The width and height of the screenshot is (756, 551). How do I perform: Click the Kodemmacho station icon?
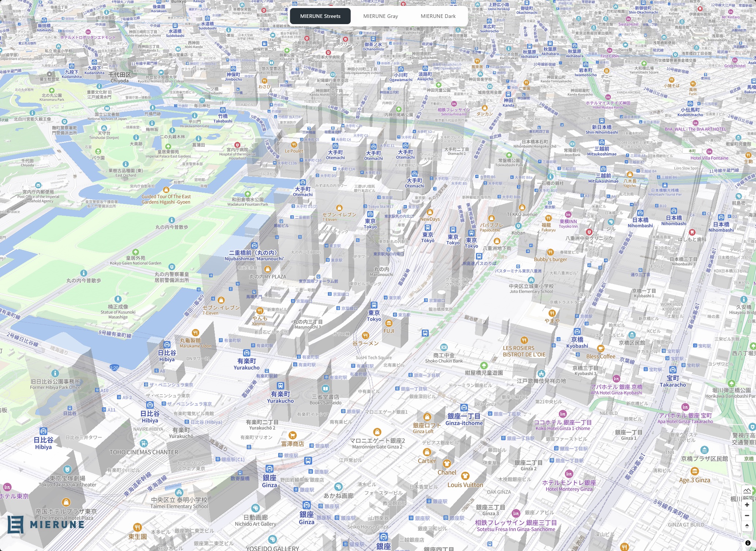(690, 105)
